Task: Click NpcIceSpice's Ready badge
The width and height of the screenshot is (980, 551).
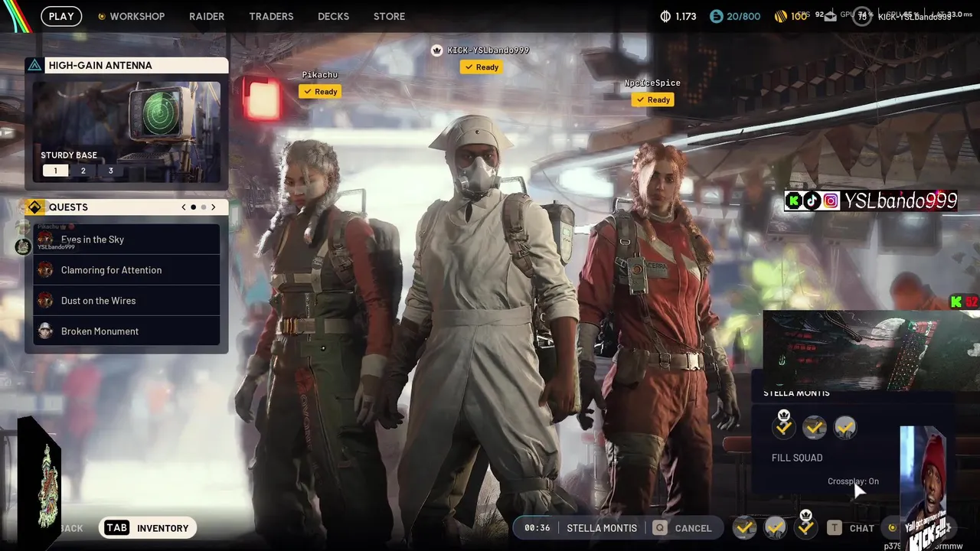Action: pos(653,99)
